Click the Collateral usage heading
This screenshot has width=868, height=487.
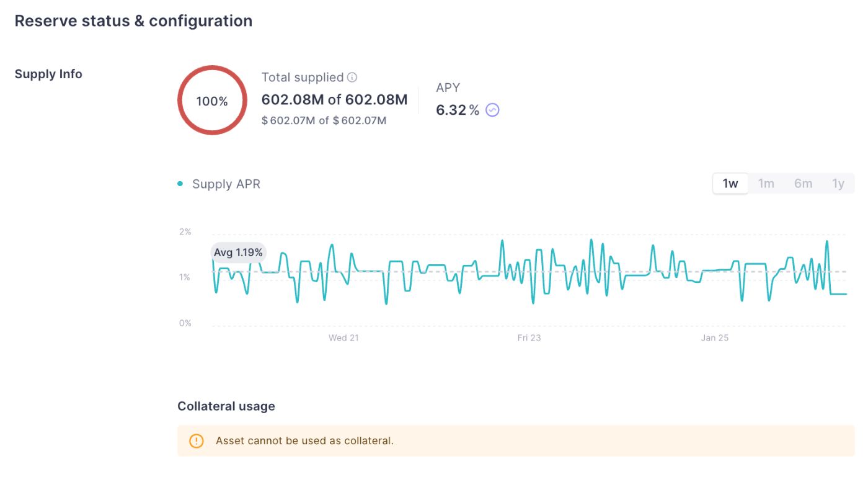pos(226,406)
